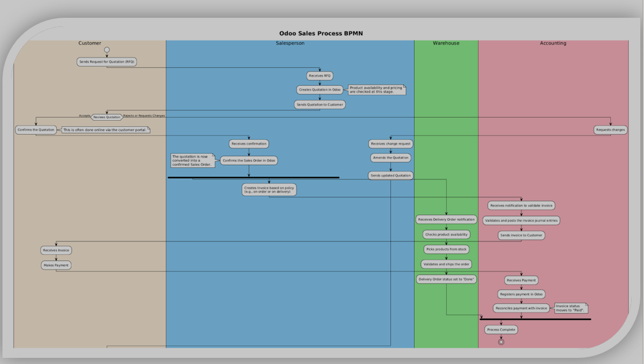Select the Warehouse swimlane header
The width and height of the screenshot is (644, 364).
tap(446, 43)
